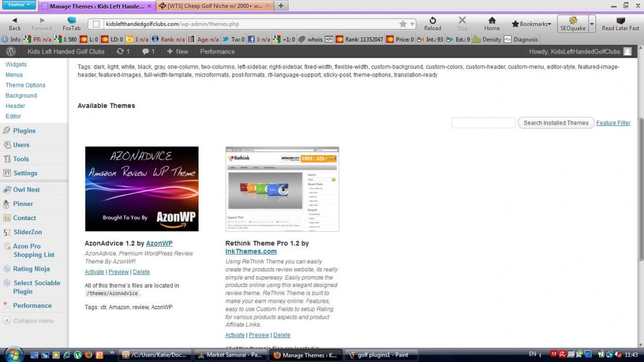Go to the browser Home page

coord(491,24)
